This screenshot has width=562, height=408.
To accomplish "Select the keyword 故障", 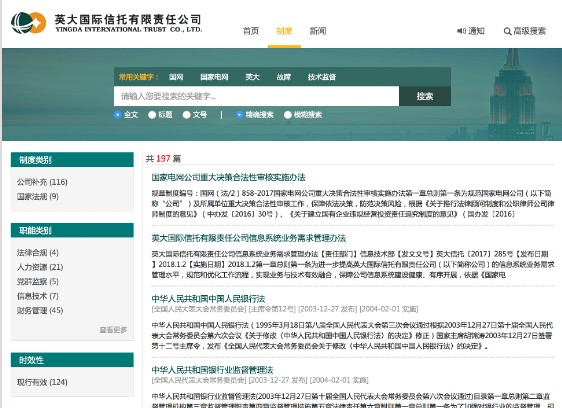I will point(284,77).
